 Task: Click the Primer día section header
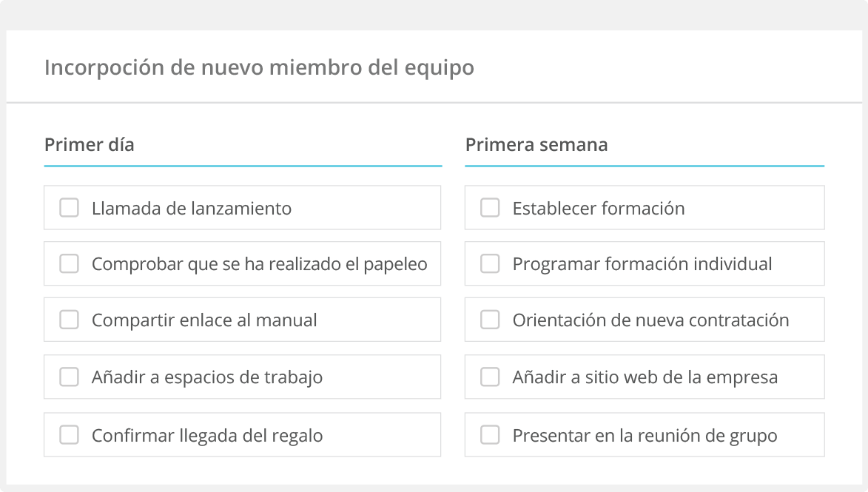(90, 145)
